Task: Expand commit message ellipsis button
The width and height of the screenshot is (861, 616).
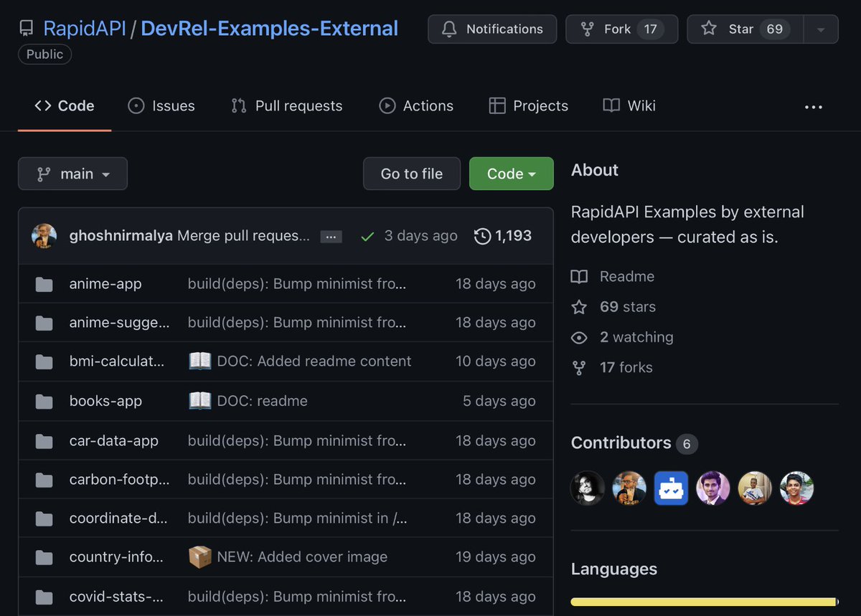Action: pos(331,237)
